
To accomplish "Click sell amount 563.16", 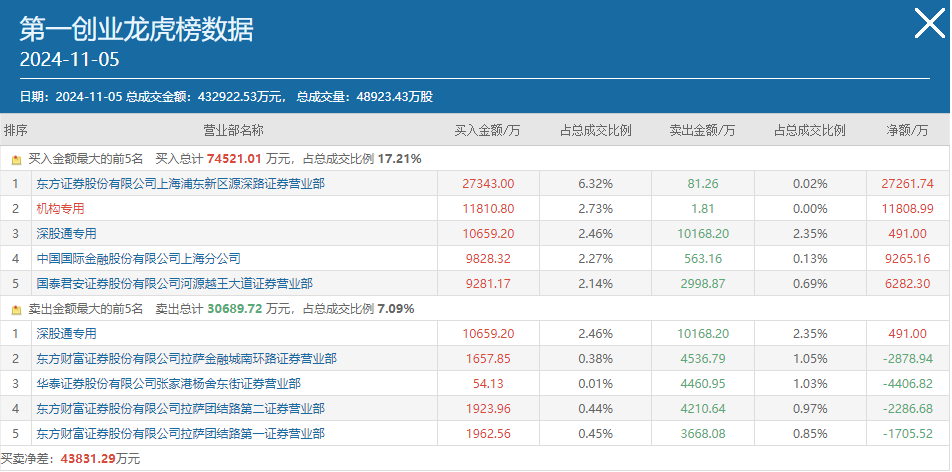I will click(x=703, y=259).
